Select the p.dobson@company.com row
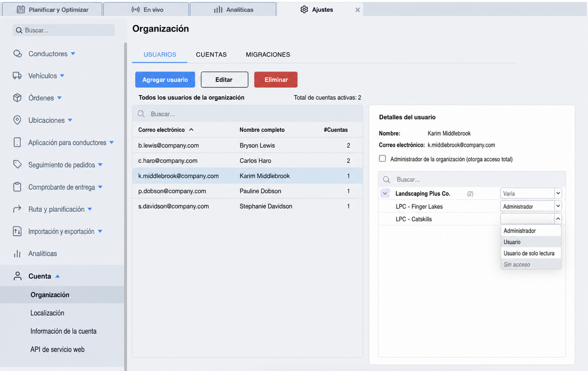This screenshot has height=371, width=588. (248, 191)
